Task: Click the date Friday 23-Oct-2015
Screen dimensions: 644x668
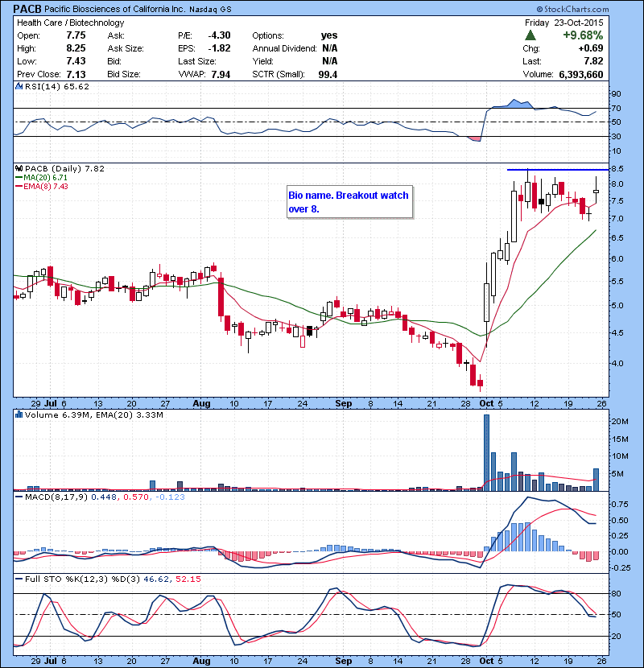Action: tap(563, 23)
